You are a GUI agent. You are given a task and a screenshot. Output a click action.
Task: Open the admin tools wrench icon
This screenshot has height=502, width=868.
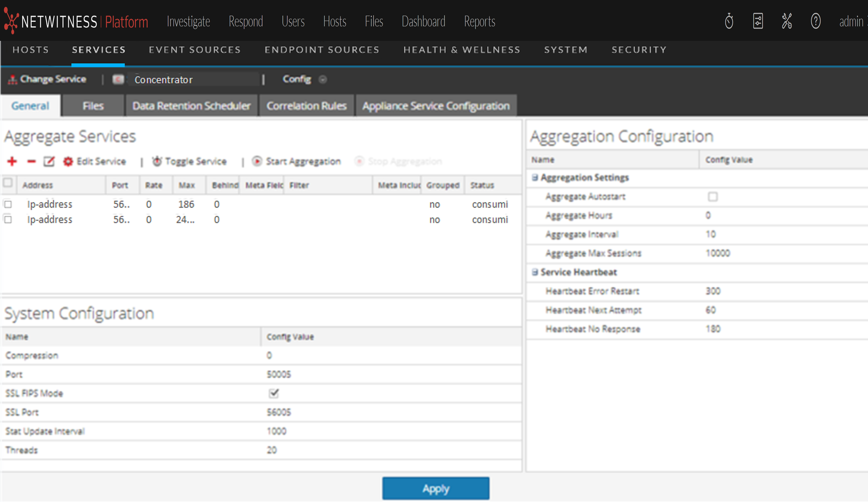787,21
